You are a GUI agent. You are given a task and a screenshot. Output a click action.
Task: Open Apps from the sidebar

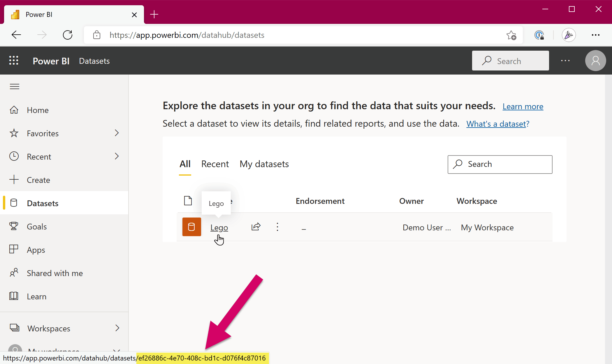click(36, 250)
